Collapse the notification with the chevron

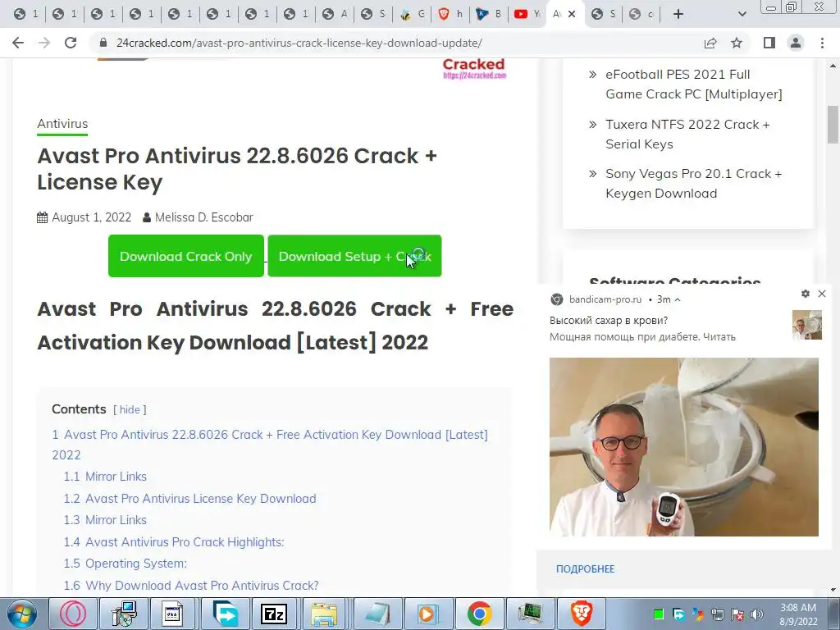point(678,299)
